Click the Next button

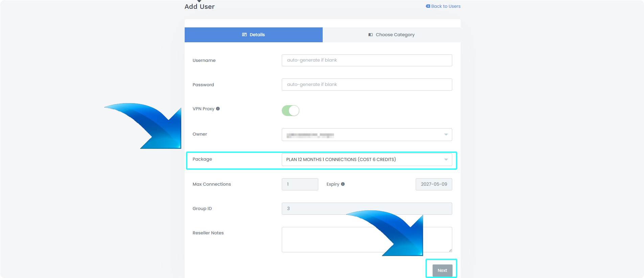(x=442, y=270)
